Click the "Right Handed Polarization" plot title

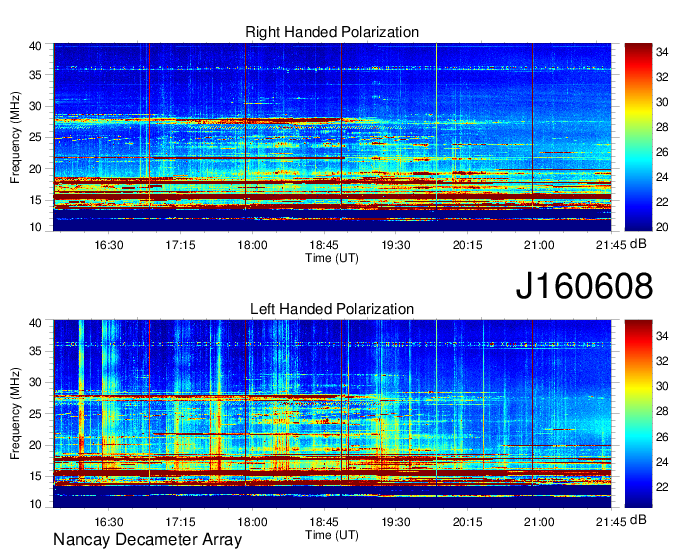tap(332, 32)
